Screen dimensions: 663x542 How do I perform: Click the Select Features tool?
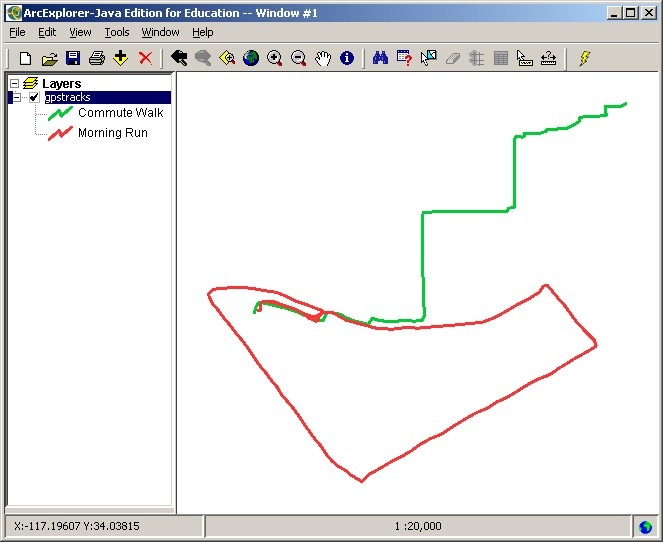(428, 58)
